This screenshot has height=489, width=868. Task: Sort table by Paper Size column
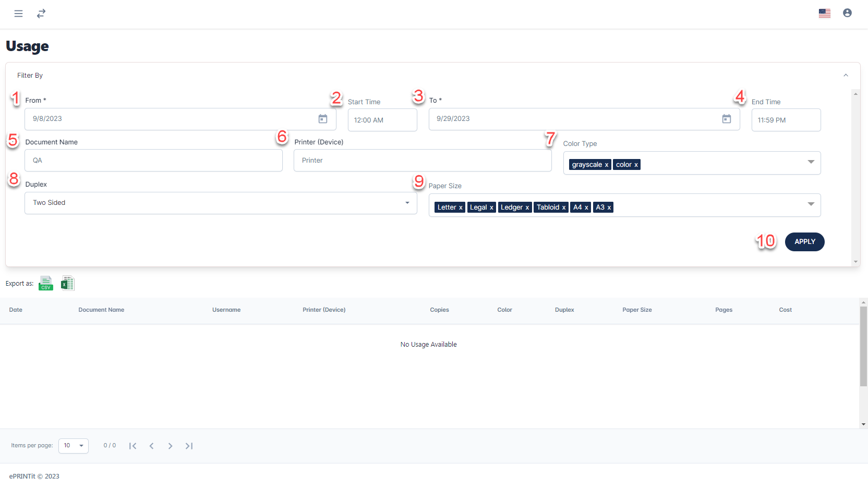pos(637,310)
